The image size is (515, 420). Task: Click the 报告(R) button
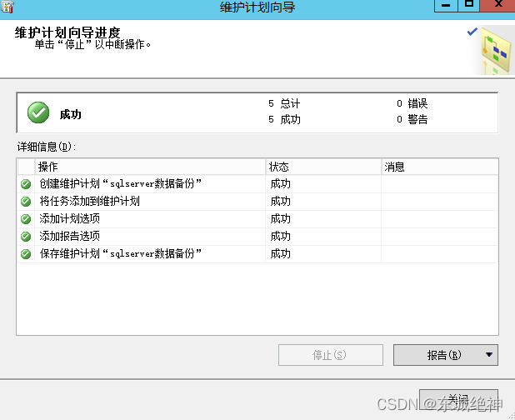click(x=445, y=355)
